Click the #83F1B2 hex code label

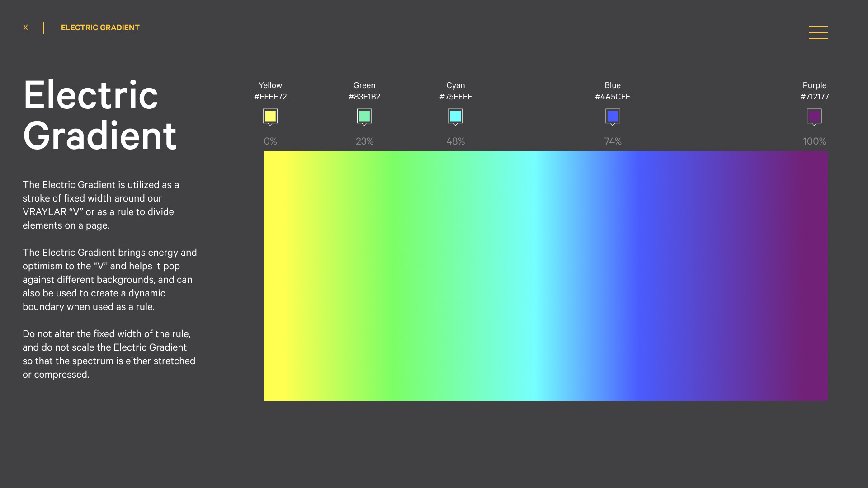point(364,97)
